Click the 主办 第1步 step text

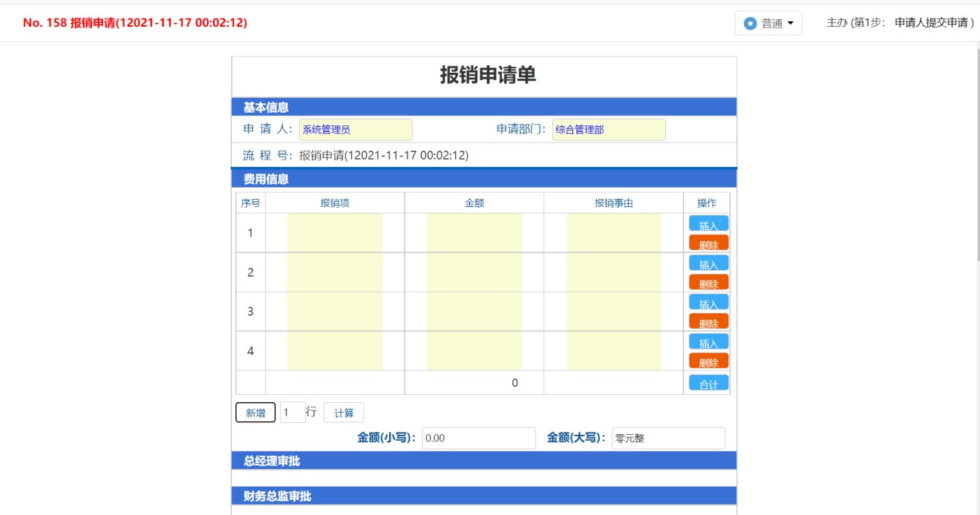click(x=900, y=23)
